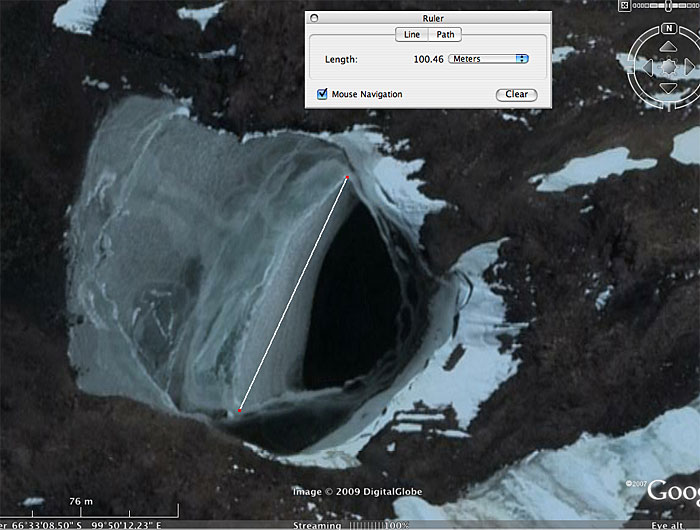Toggle the Mouse Navigation checkbox
Screen dimensions: 700x530
[322, 94]
